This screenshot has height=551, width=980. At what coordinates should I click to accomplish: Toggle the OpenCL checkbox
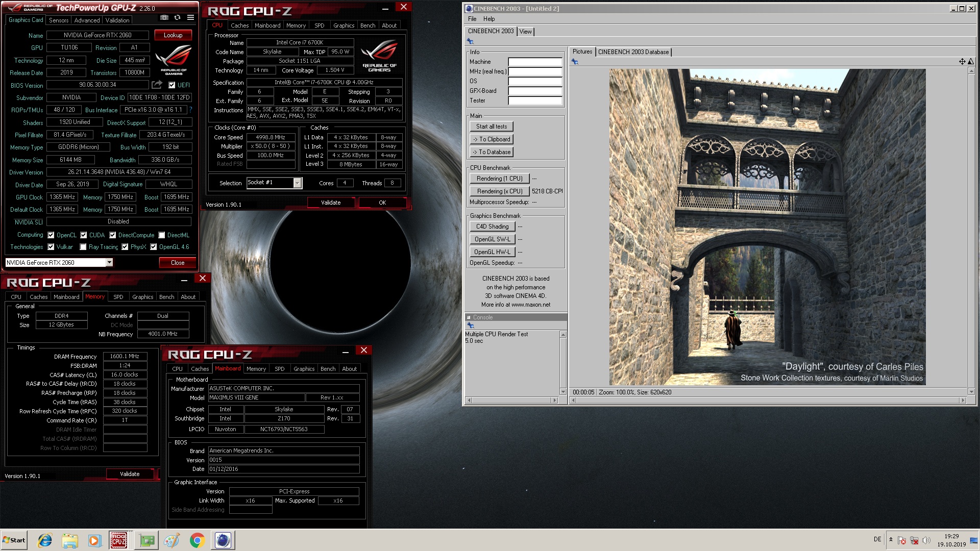tap(51, 235)
